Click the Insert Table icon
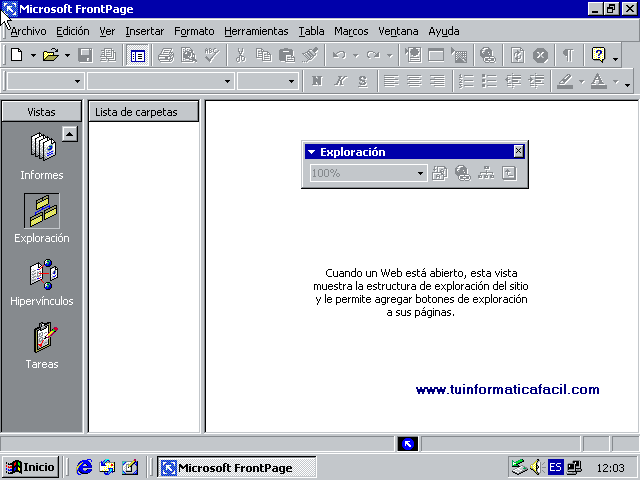The image size is (640, 480). tap(436, 55)
